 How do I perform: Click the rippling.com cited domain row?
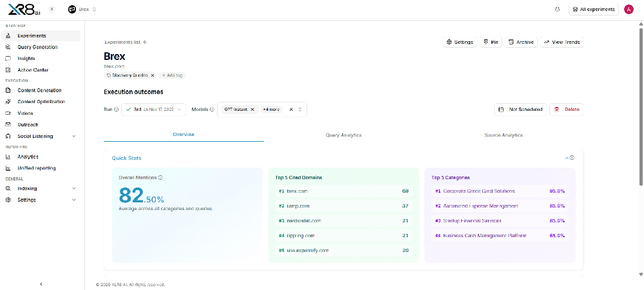(344, 236)
